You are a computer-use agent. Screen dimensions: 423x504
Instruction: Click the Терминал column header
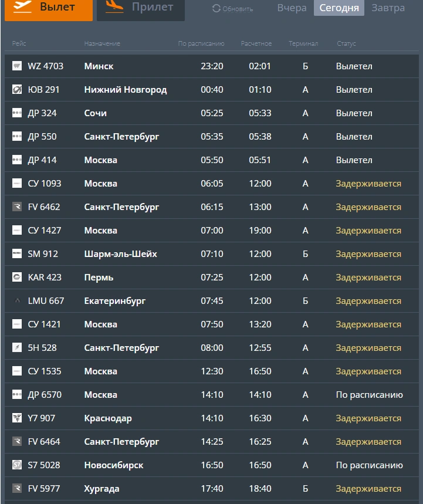[303, 43]
